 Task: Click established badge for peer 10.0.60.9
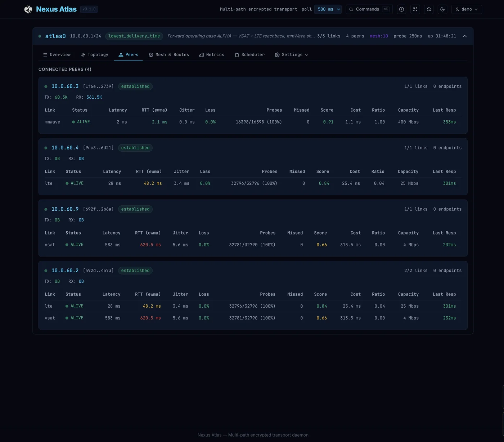[x=135, y=209]
